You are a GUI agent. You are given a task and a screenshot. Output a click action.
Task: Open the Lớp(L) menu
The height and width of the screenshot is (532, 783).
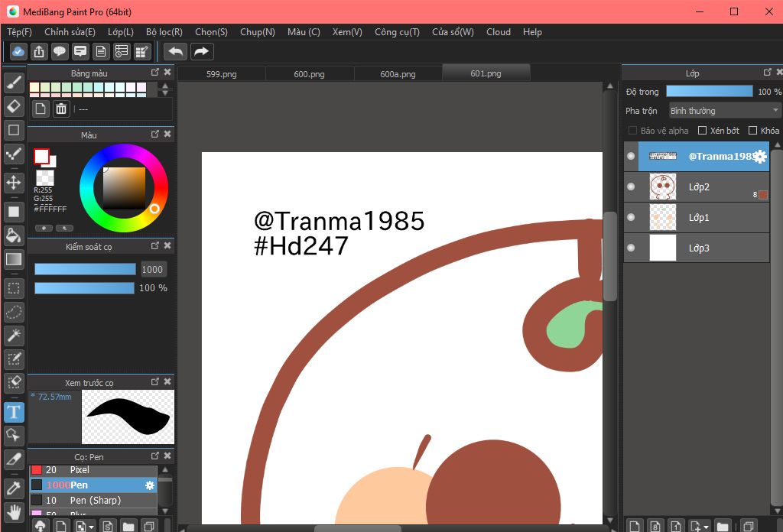coord(120,32)
